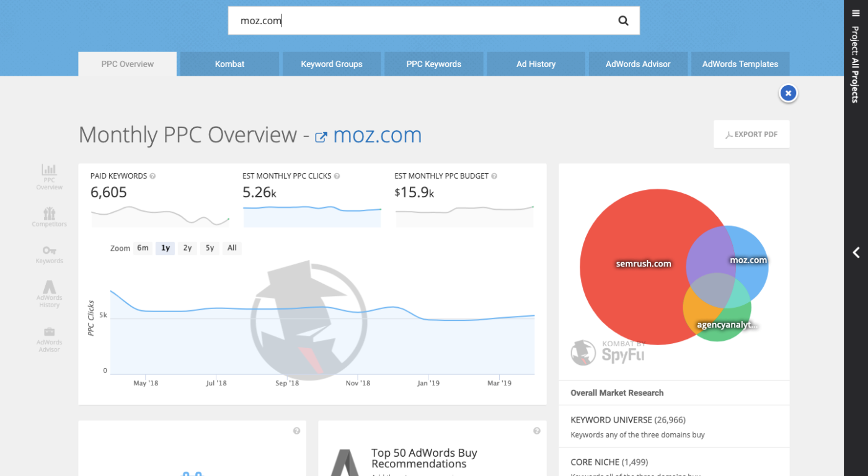The width and height of the screenshot is (868, 476).
Task: Open the Ad History tab
Action: point(536,64)
